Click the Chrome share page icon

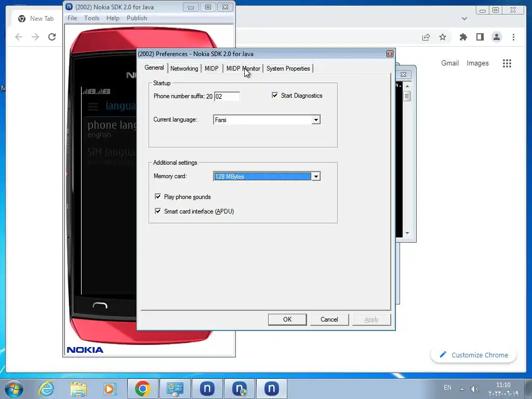[426, 37]
